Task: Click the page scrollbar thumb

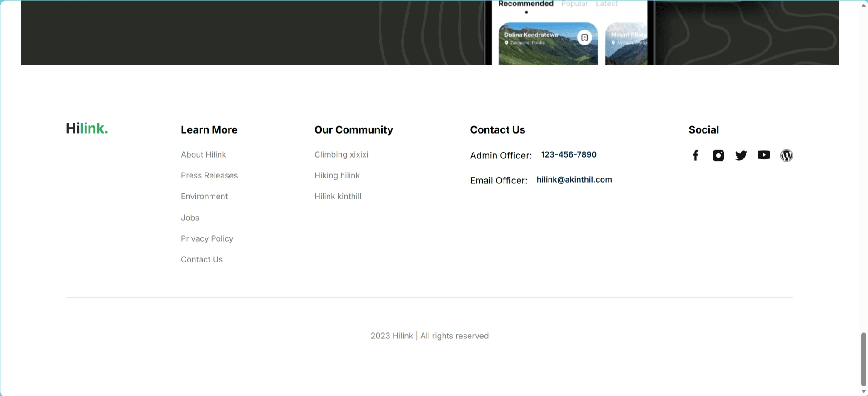Action: (863, 359)
